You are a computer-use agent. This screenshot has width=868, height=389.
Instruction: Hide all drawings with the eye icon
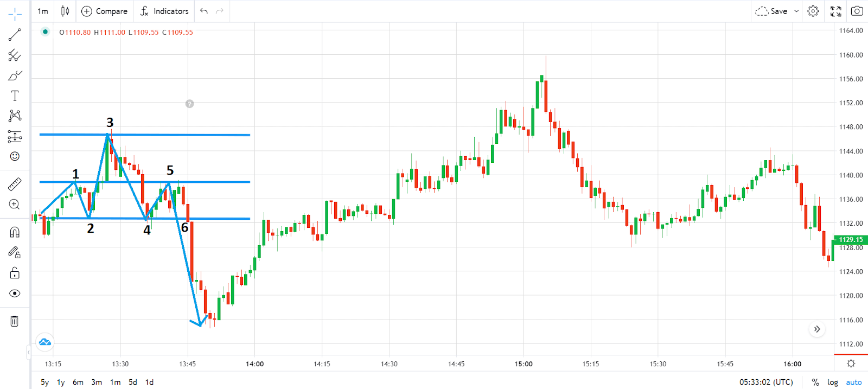pyautogui.click(x=15, y=294)
